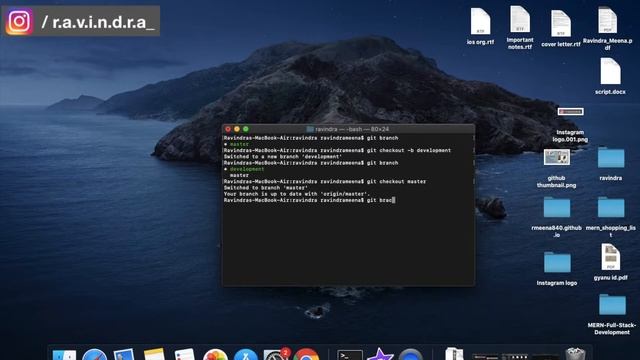This screenshot has height=360, width=640.
Task: Select the Instagram logo folder
Action: click(x=557, y=269)
